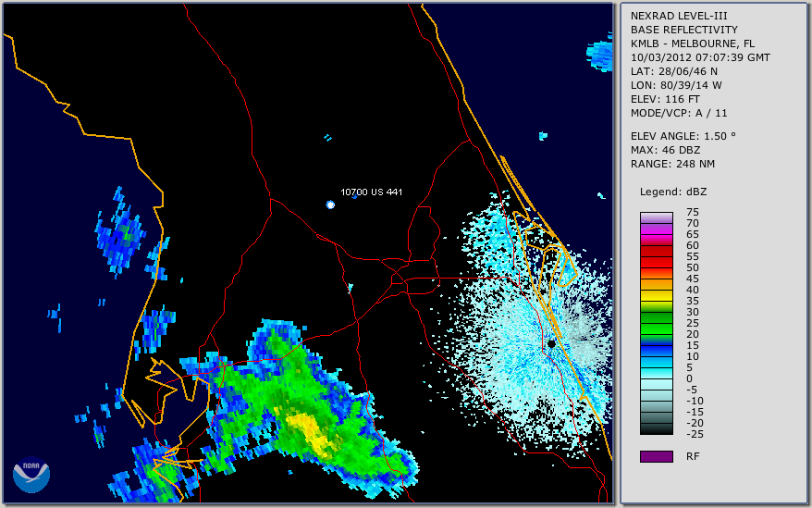
Task: Click the 75 legend value
Action: coord(693,212)
